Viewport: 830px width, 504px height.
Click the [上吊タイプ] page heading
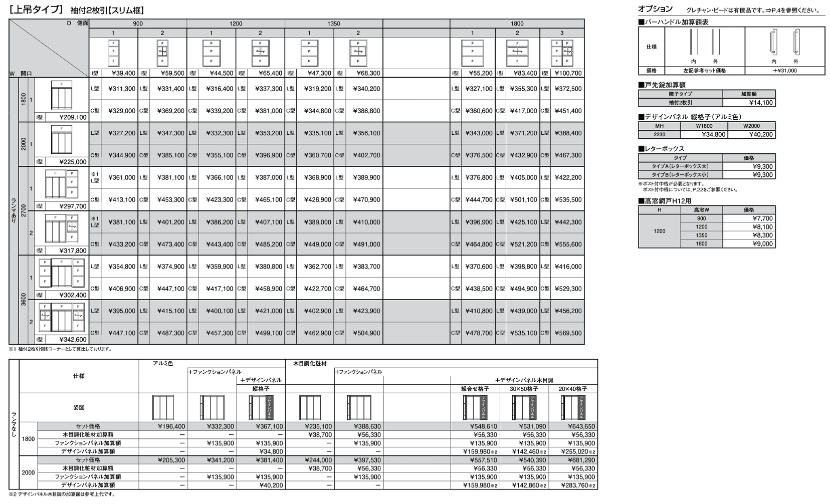pyautogui.click(x=35, y=10)
